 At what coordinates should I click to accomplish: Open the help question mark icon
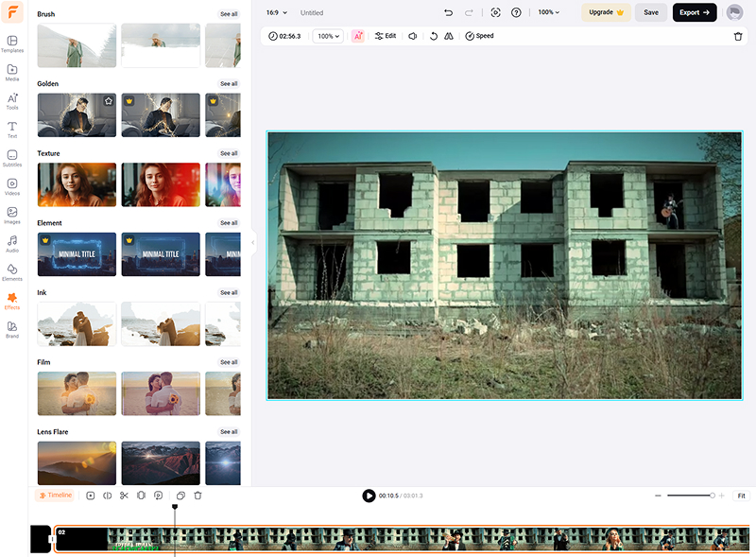[x=516, y=12]
